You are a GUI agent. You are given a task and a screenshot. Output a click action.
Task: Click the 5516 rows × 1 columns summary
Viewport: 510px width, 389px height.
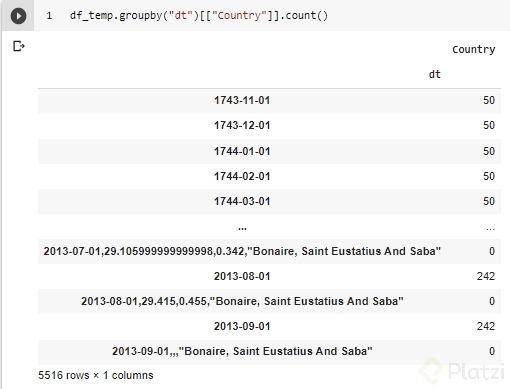point(96,375)
